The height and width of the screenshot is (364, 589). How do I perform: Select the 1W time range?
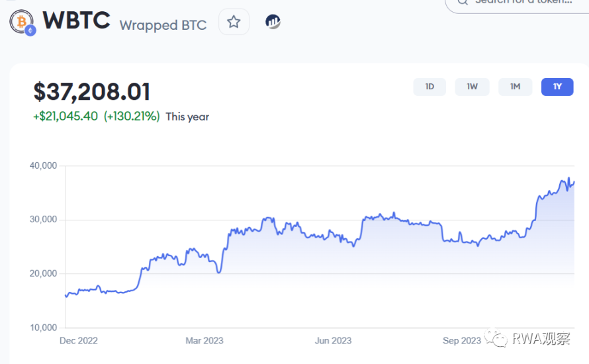(x=472, y=87)
